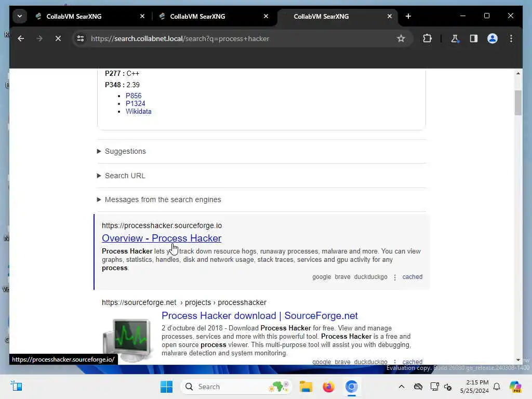Open the options dots for Overview result

pos(395,277)
